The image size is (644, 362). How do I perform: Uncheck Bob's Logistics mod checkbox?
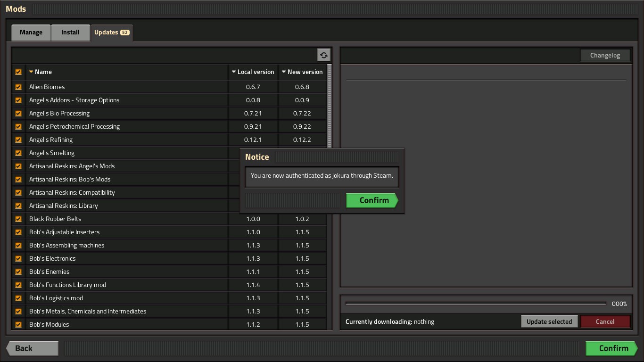click(18, 298)
